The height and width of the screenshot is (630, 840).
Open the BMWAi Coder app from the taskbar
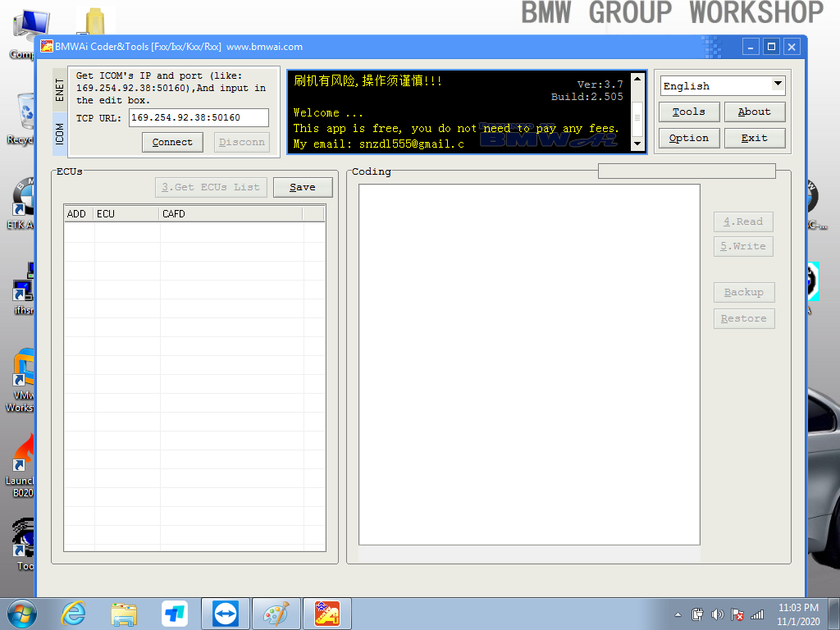[x=326, y=613]
